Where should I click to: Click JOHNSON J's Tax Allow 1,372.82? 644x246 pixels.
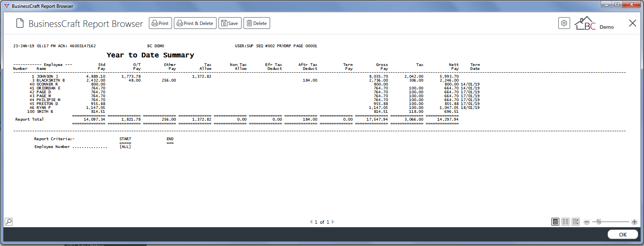click(x=202, y=77)
